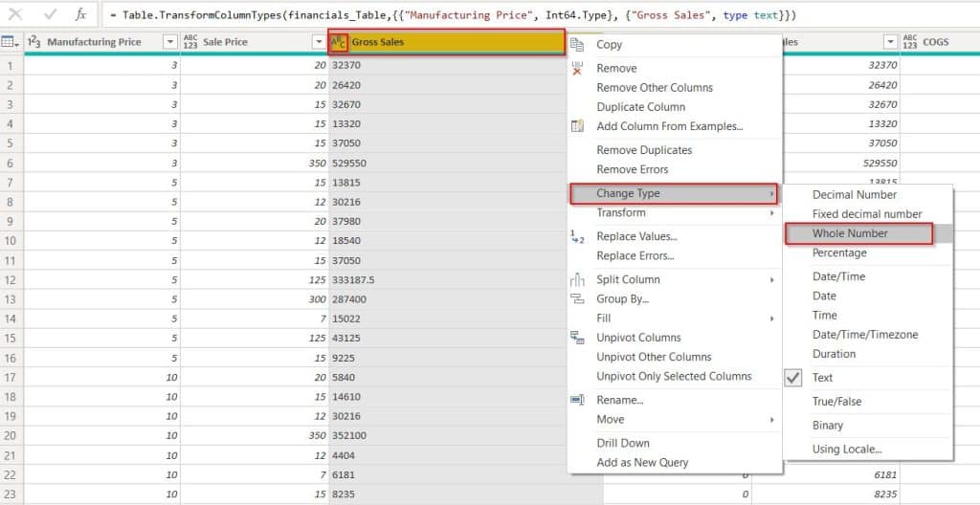Select Add as New Query
Screen dimensions: 980x505
pos(642,463)
